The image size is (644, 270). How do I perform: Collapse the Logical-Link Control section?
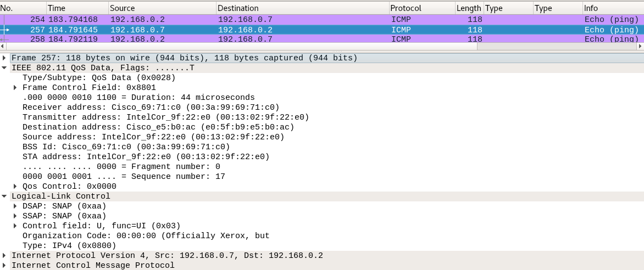pos(4,196)
